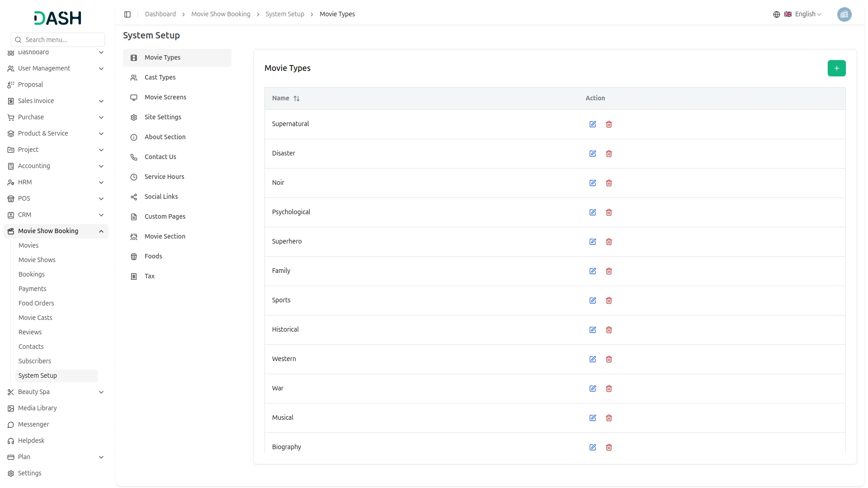
Task: Select the Movie Types icon in System Setup
Action: click(x=133, y=58)
